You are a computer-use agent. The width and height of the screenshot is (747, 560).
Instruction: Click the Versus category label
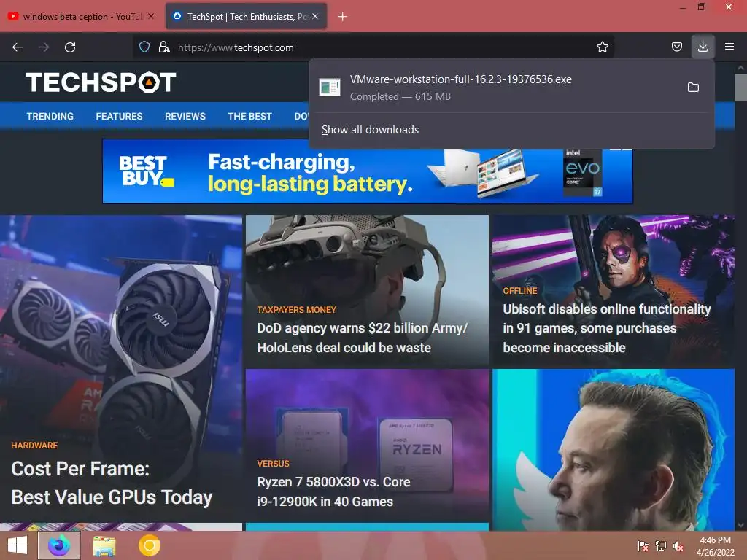(x=273, y=463)
